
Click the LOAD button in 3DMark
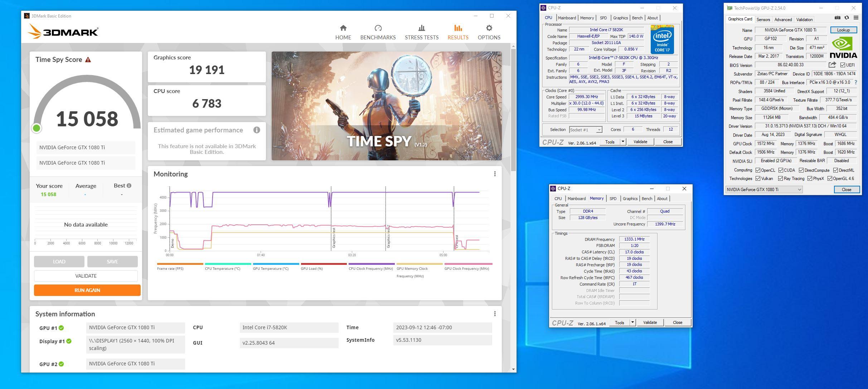(59, 262)
